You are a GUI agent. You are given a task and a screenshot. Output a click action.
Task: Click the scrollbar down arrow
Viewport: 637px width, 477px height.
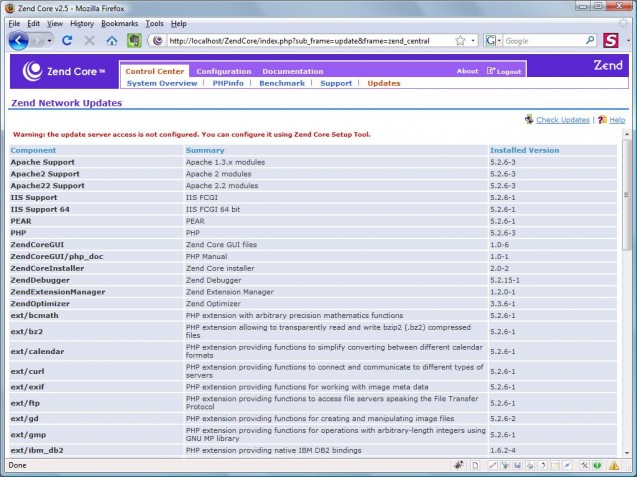[626, 452]
